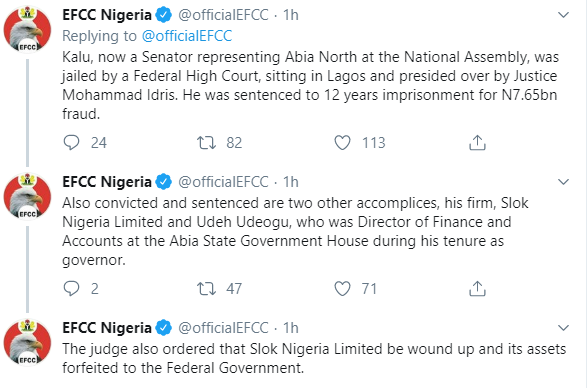Open the dropdown on the third tweet

point(563,328)
